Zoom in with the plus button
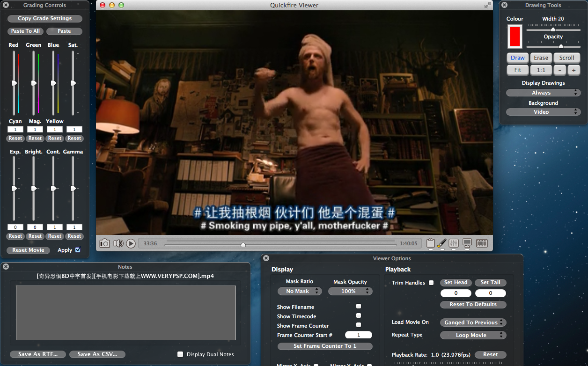 [573, 70]
